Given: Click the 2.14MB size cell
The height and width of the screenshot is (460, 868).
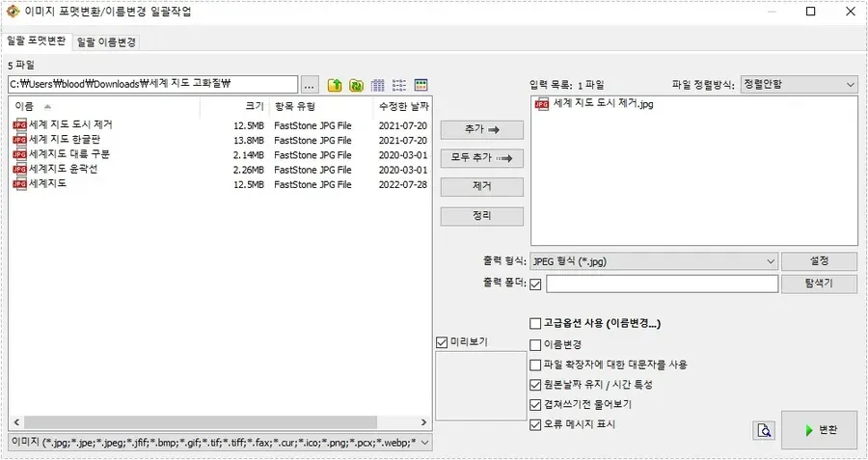Looking at the screenshot, I should coord(249,155).
